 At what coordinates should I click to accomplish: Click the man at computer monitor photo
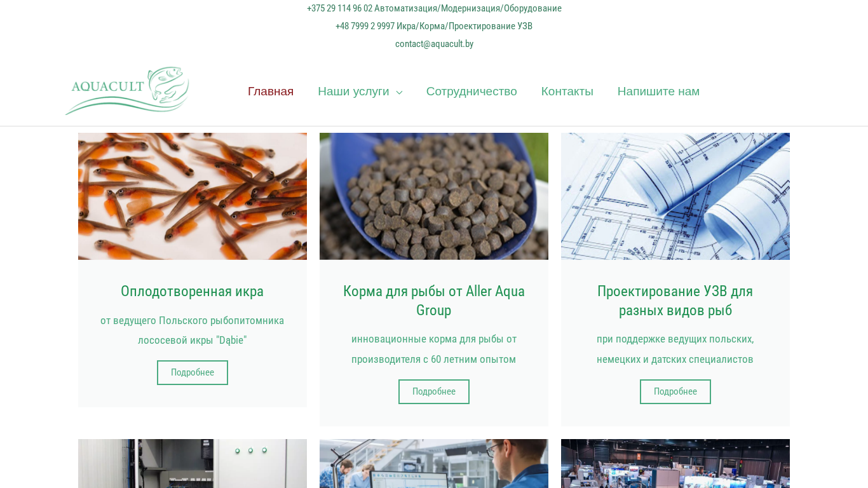pos(434,464)
